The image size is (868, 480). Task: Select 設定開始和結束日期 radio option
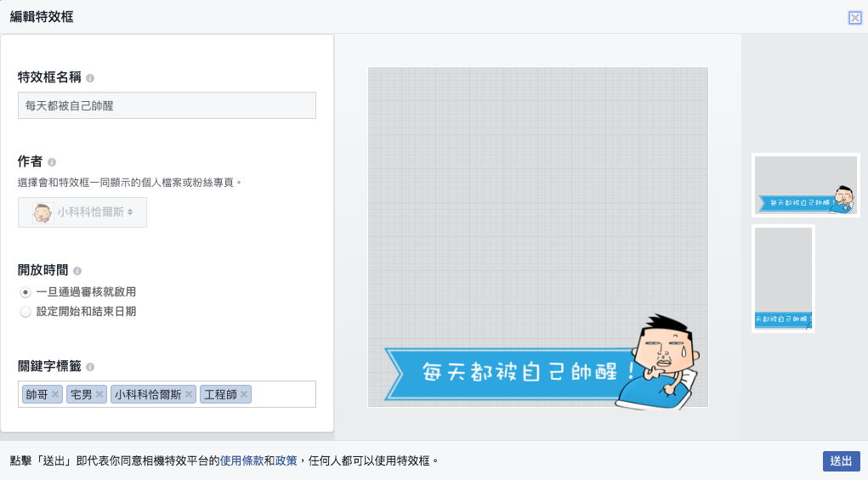coord(26,312)
